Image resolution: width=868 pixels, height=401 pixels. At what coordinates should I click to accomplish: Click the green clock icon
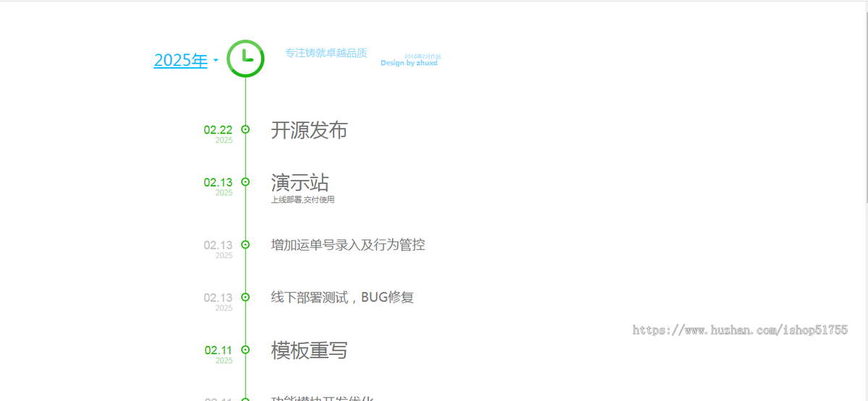(245, 59)
